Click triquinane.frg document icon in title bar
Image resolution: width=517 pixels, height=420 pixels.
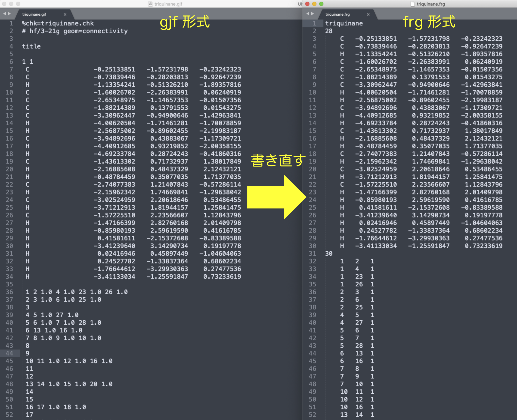pos(412,4)
